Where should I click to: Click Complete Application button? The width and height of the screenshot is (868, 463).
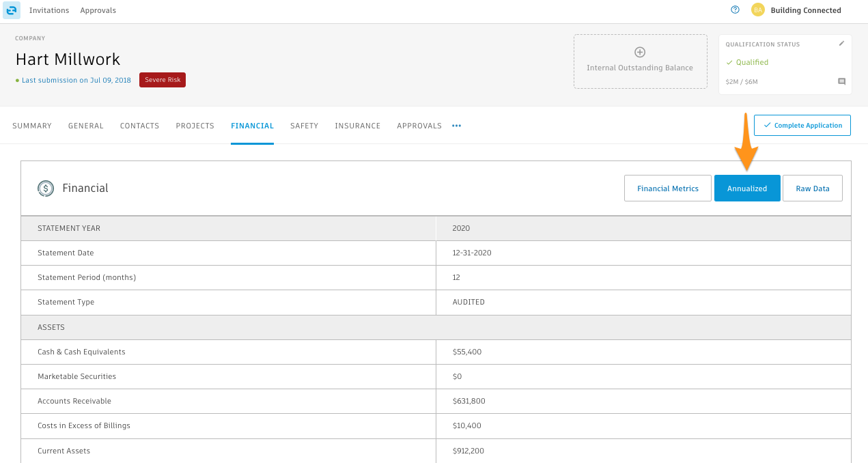802,126
